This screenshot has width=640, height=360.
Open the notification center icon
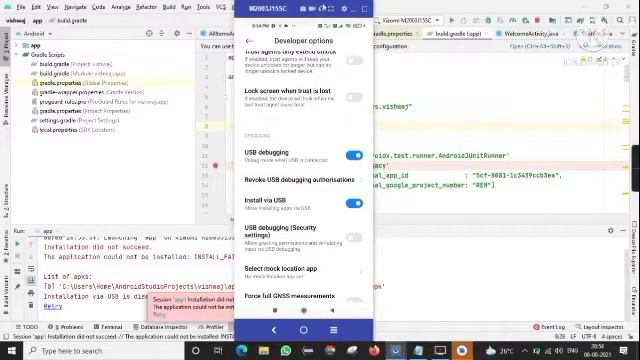point(624,351)
